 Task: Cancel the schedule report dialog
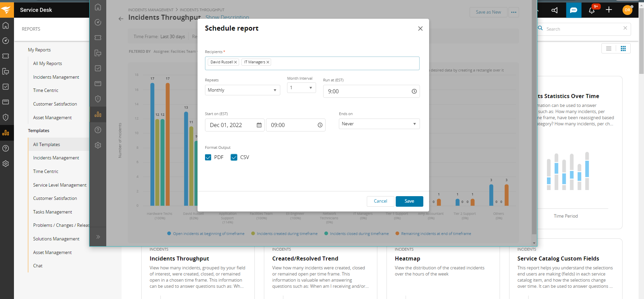point(380,201)
